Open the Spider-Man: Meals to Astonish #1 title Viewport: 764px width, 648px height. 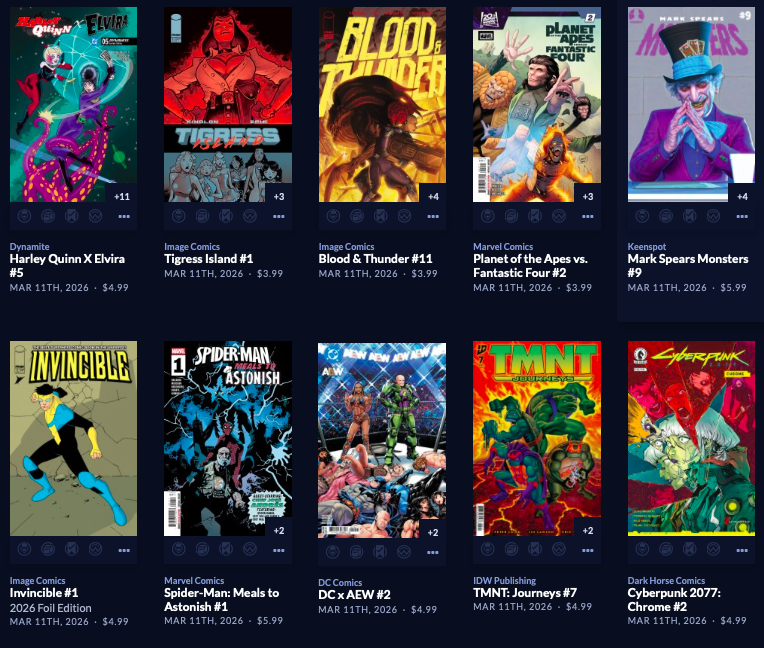(222, 600)
